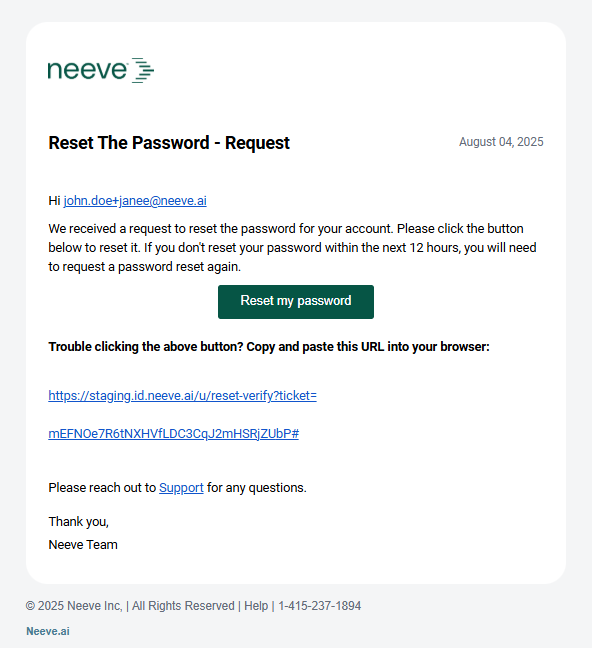Image resolution: width=592 pixels, height=648 pixels.
Task: Click the Reset The Password - Request heading
Action: (x=169, y=143)
